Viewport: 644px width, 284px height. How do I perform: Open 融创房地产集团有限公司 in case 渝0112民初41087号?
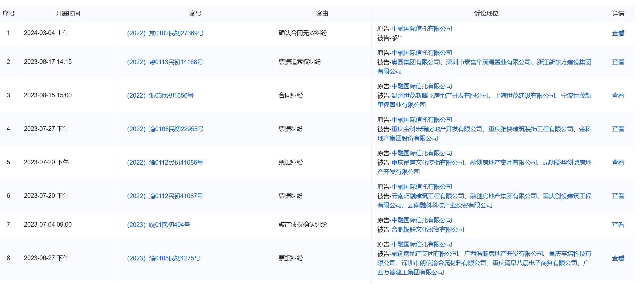click(504, 196)
